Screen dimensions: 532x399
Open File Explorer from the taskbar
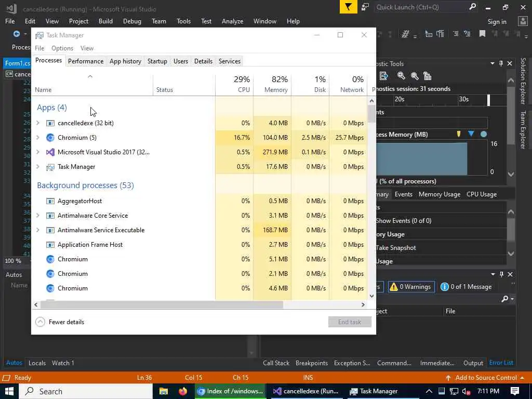pos(164,391)
